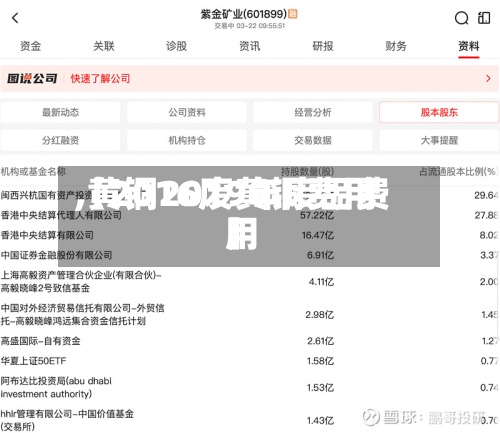500x433 pixels.
Task: Select the 公司资料 button
Action: click(x=187, y=112)
